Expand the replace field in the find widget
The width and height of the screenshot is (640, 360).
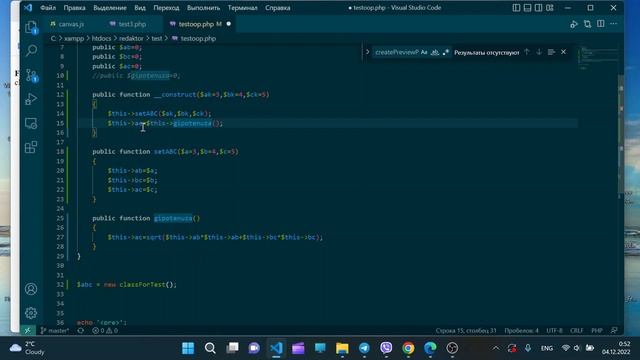(x=367, y=52)
